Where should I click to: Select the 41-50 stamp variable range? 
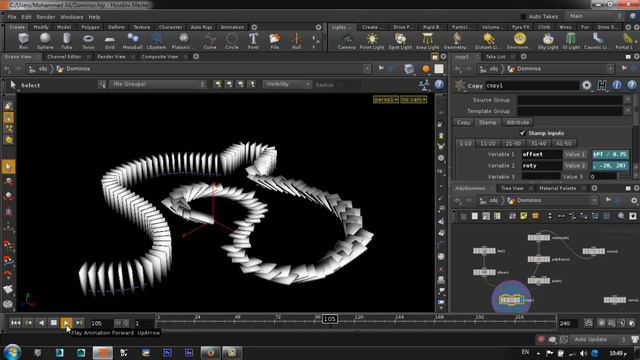pyautogui.click(x=564, y=143)
